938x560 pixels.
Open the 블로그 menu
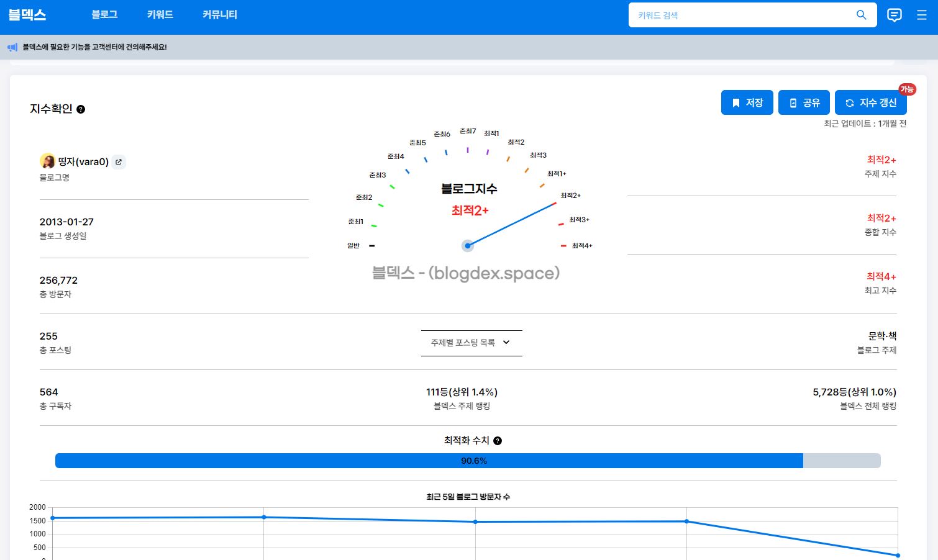pos(104,15)
